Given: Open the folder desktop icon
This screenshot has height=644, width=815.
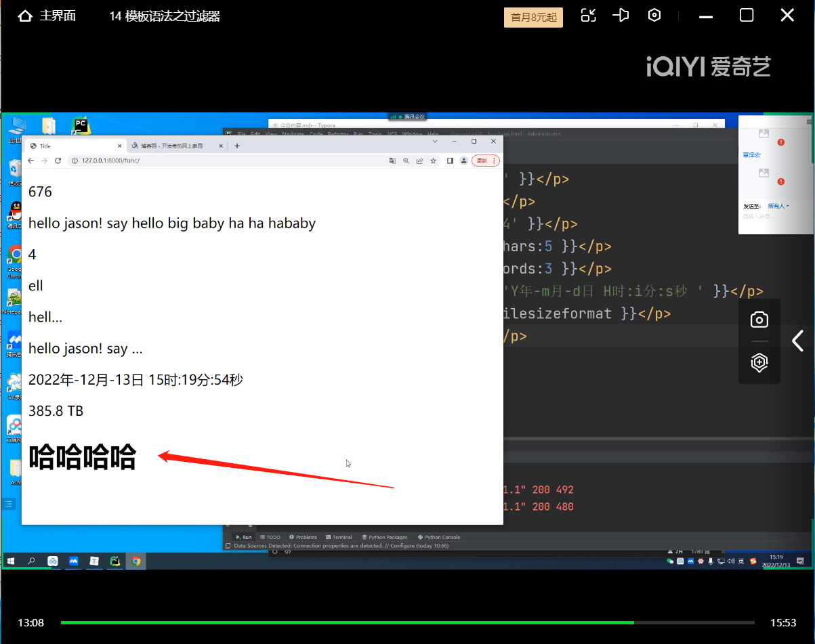Looking at the screenshot, I should (49, 126).
